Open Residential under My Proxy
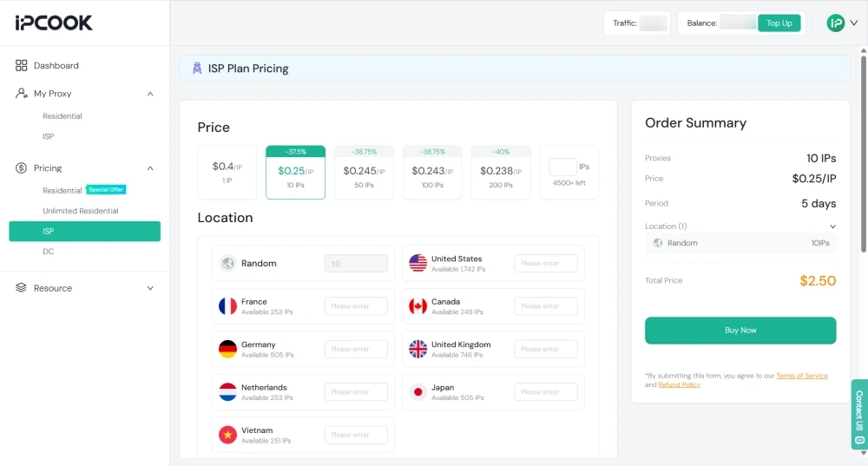The width and height of the screenshot is (868, 466). point(62,115)
